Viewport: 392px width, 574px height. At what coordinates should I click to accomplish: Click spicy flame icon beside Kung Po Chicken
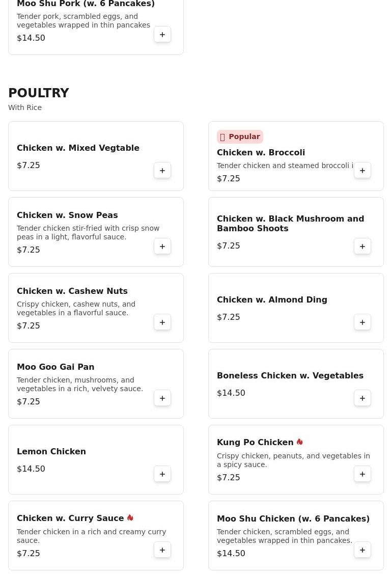click(300, 442)
